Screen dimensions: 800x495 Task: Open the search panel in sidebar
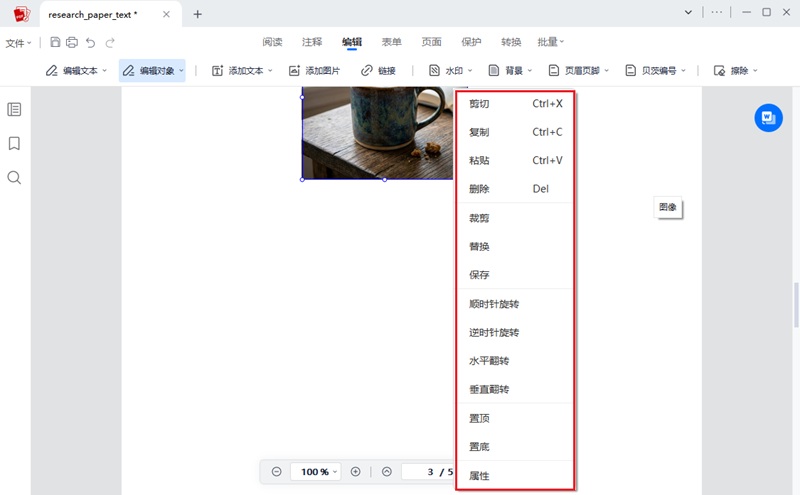pos(14,178)
